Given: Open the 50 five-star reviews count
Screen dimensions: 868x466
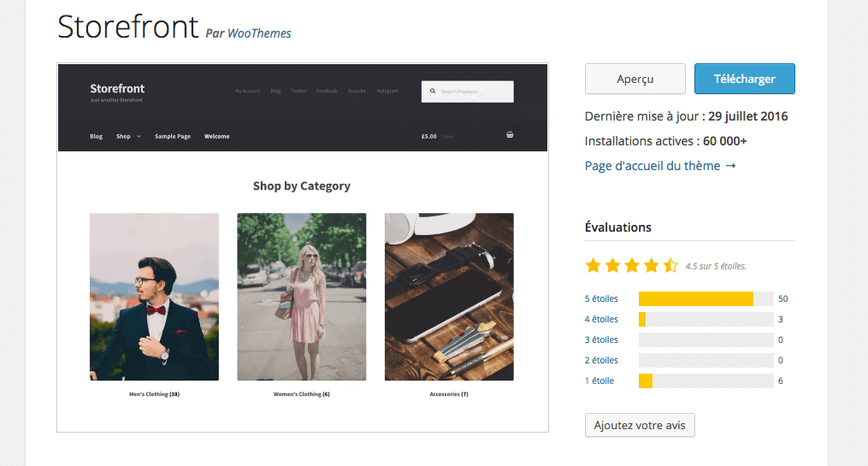Looking at the screenshot, I should (782, 298).
